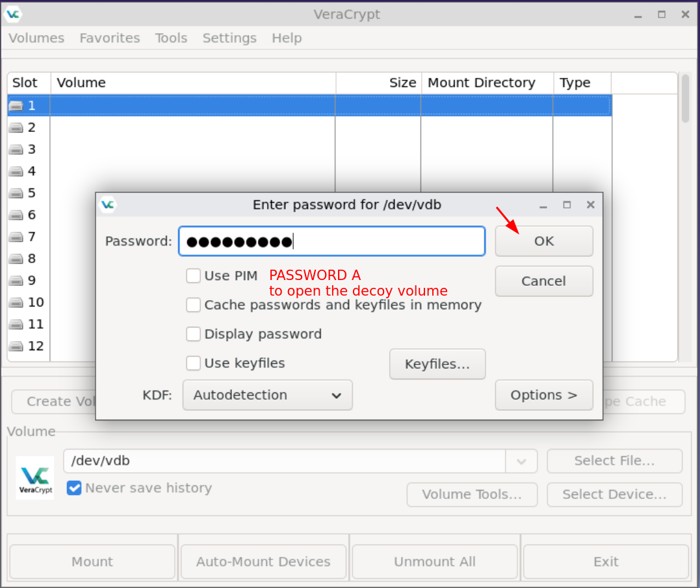This screenshot has height=588, width=700.
Task: Click the drive icon for slot 7
Action: pos(16,237)
